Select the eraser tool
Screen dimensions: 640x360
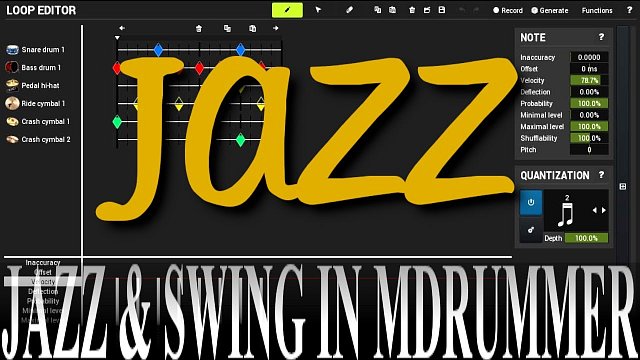coord(349,10)
